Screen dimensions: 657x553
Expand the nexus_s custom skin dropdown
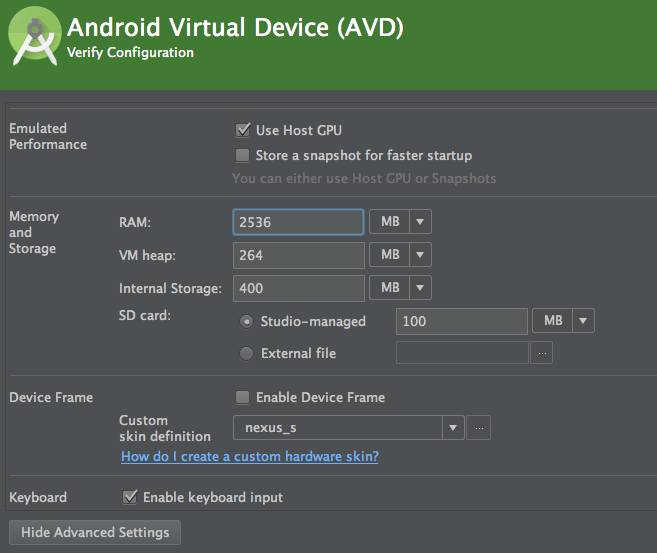coord(453,428)
